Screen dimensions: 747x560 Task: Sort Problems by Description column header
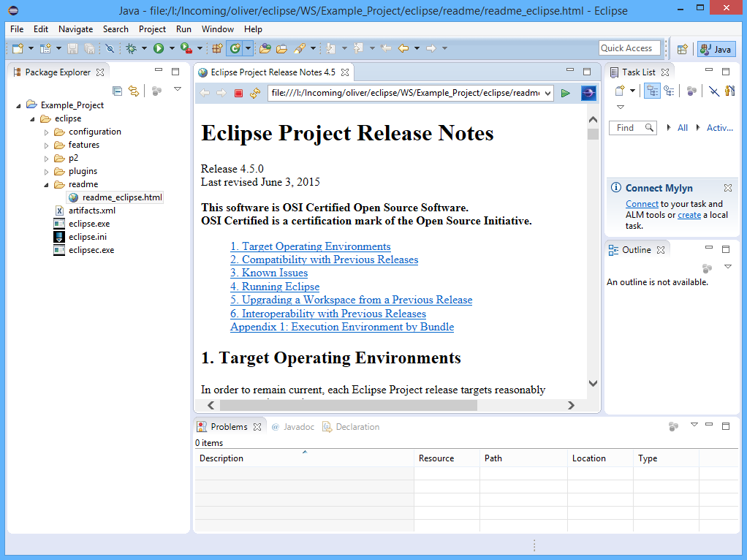point(304,458)
